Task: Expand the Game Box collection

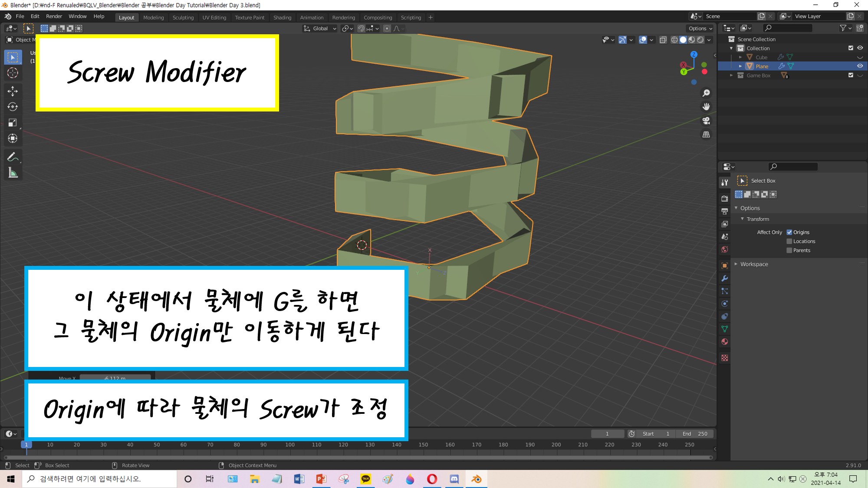Action: tap(732, 75)
